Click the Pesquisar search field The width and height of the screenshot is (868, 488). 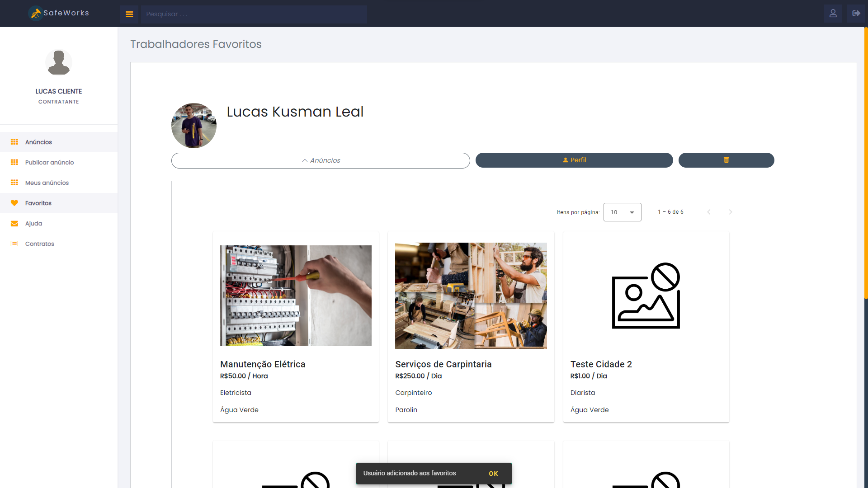pyautogui.click(x=254, y=14)
